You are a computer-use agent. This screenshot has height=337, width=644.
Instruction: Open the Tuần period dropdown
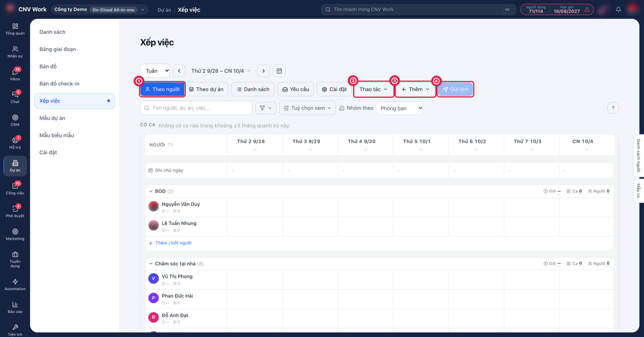click(x=155, y=71)
